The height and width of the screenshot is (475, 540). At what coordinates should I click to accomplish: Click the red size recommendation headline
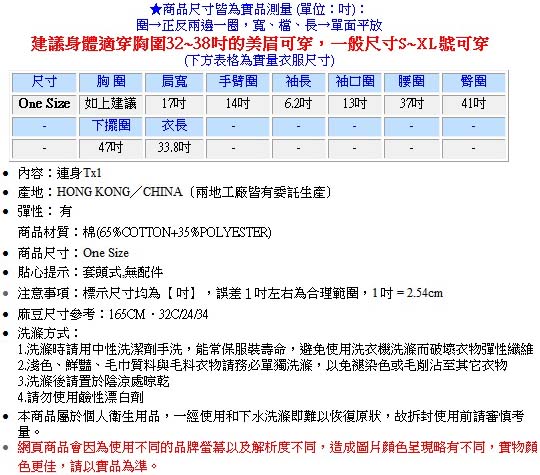[259, 44]
